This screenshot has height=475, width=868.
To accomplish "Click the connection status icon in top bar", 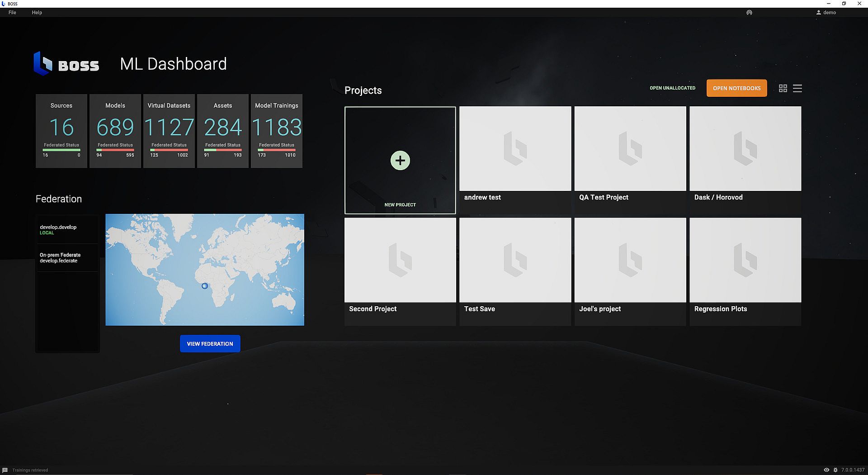I will tap(749, 13).
